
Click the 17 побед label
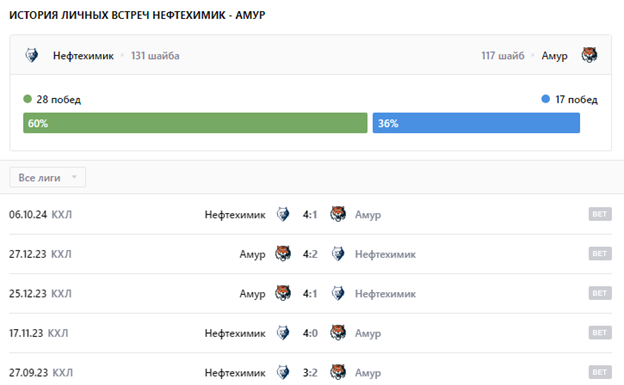(x=576, y=100)
